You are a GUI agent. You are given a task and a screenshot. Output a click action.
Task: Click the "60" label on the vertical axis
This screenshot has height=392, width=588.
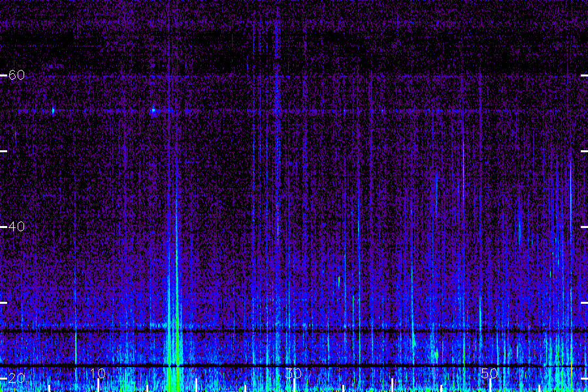[x=16, y=75]
